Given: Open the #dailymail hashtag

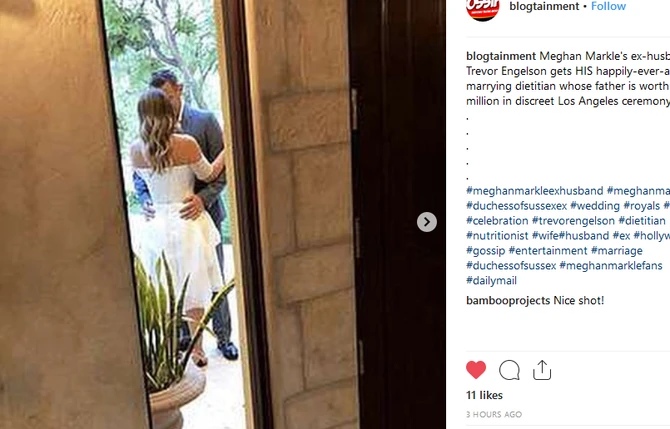Looking at the screenshot, I should point(491,280).
